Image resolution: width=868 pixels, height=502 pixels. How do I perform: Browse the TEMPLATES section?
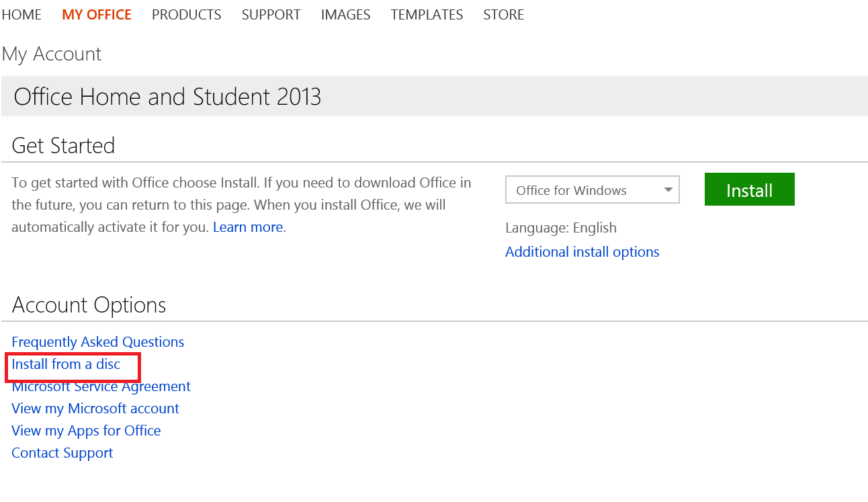pyautogui.click(x=427, y=14)
